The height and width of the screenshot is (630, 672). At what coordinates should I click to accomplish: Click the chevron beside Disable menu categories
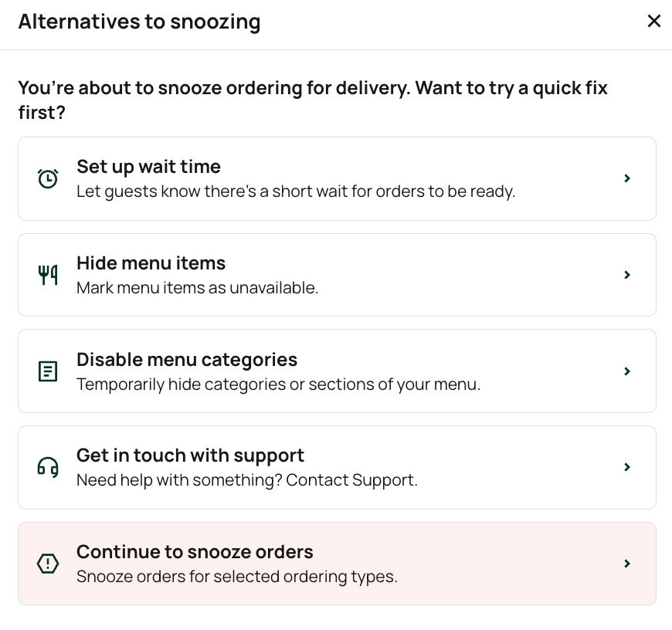[x=627, y=371]
